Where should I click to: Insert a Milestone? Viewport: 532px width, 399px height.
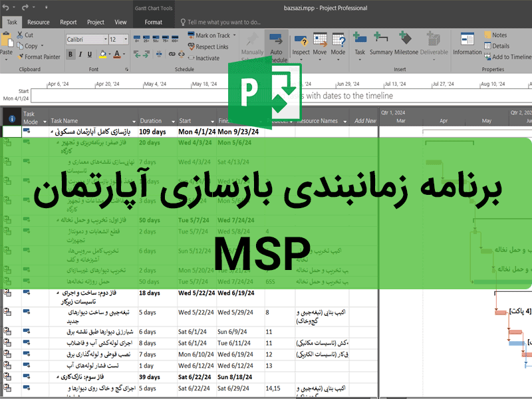pyautogui.click(x=406, y=42)
